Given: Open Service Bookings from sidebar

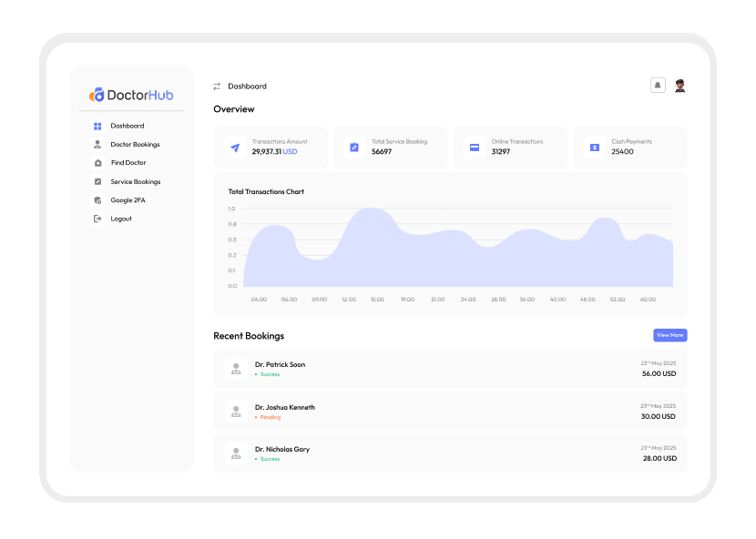Looking at the screenshot, I should 135,182.
